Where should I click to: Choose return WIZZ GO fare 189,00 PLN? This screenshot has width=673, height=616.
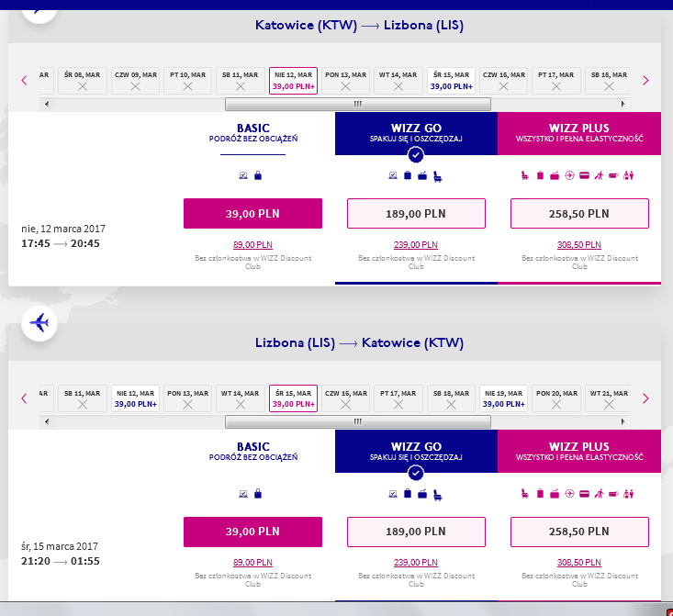coord(416,532)
